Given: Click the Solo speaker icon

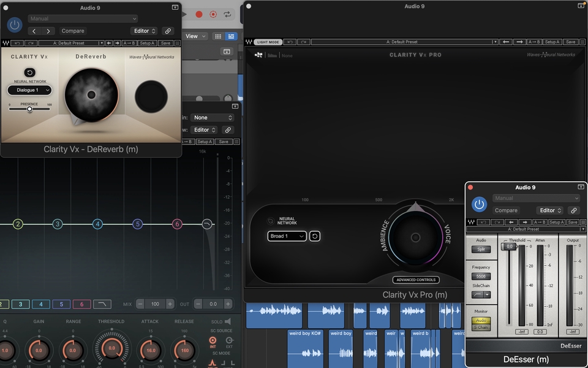Looking at the screenshot, I should (x=228, y=321).
